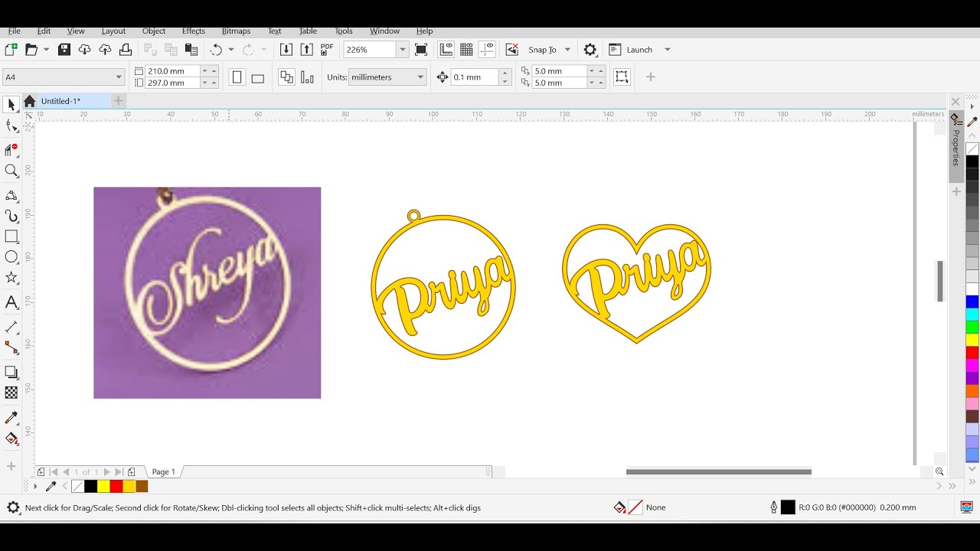980x551 pixels.
Task: Open the zoom level 226% dropdown
Action: [x=403, y=50]
